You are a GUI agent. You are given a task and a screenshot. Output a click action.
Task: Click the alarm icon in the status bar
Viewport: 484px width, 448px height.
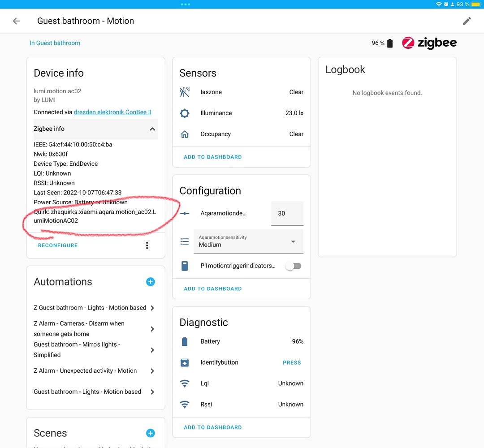446,4
